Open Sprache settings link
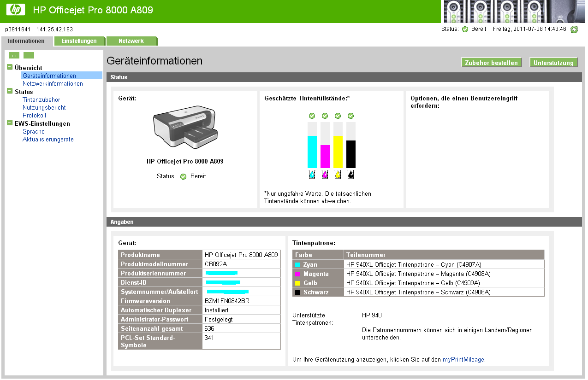 [34, 131]
